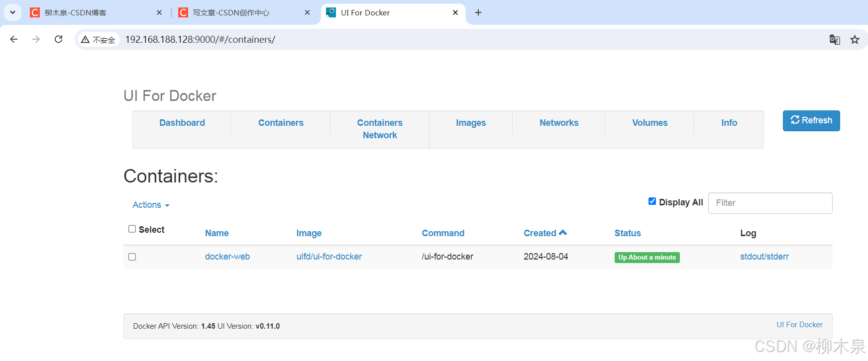The width and height of the screenshot is (868, 361).
Task: Open the Dashboard nav item
Action: 182,123
